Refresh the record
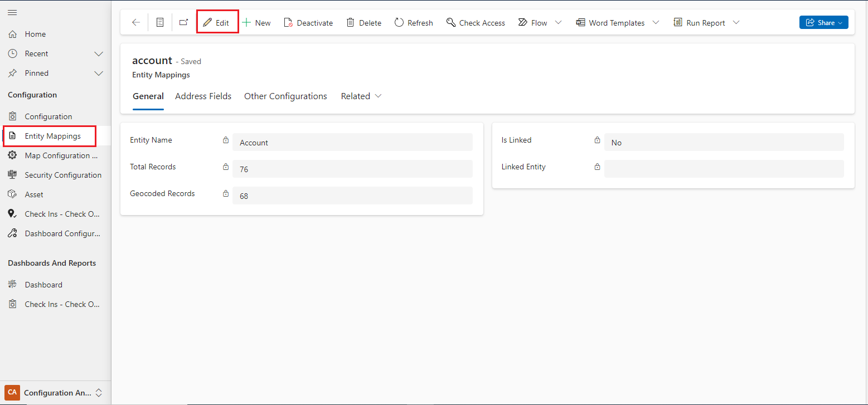 (414, 23)
